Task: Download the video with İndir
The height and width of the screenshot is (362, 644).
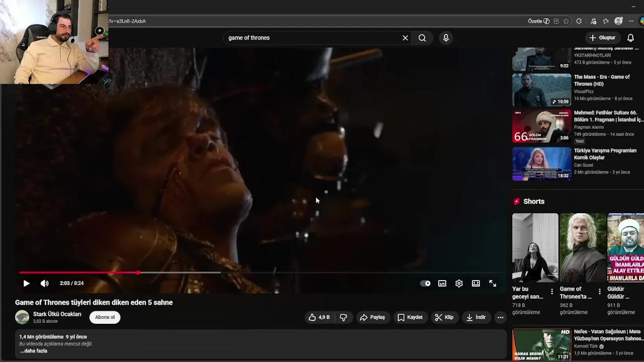Action: point(475,317)
